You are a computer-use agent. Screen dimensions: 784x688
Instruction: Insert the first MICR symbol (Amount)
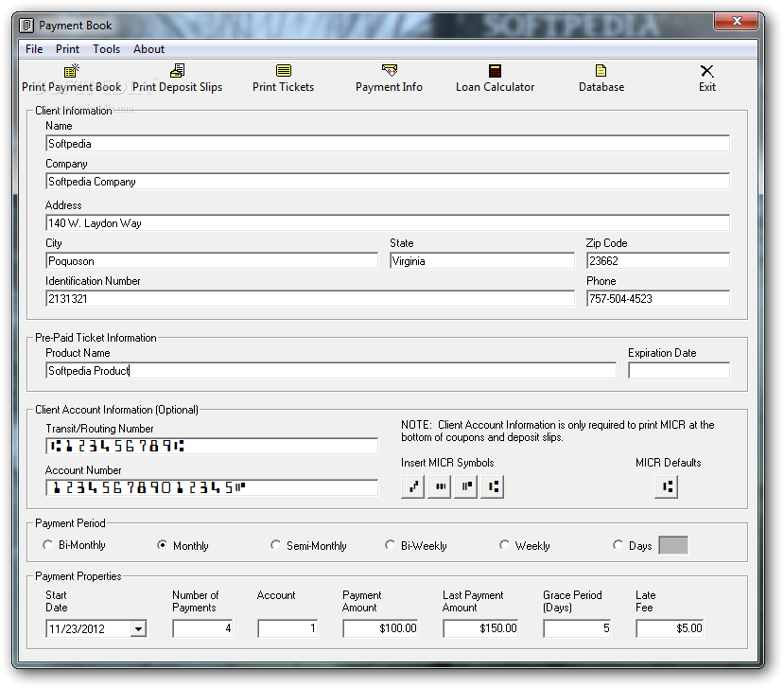pos(413,486)
